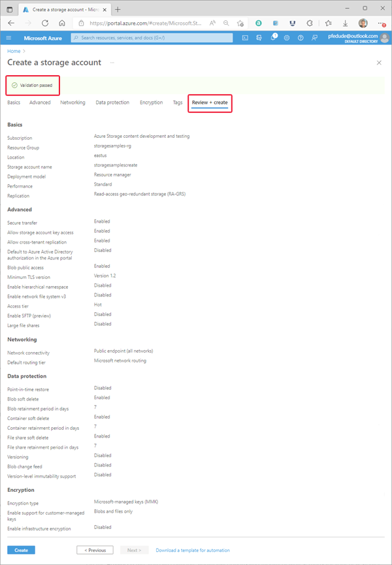Open Azure help question mark icon

[x=301, y=38]
